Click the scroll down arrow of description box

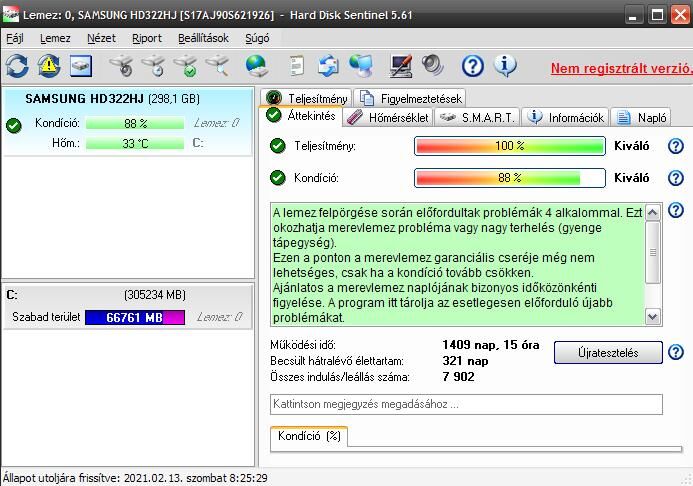[653, 316]
